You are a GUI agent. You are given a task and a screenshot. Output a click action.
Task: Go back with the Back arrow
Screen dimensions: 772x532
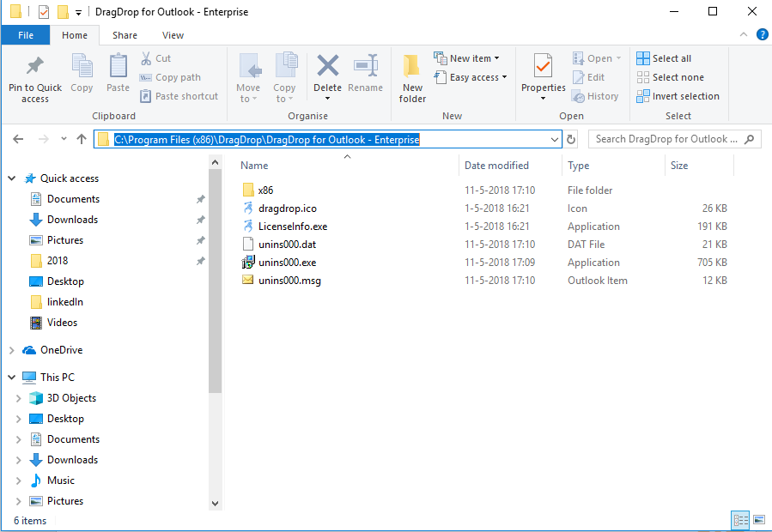[18, 139]
